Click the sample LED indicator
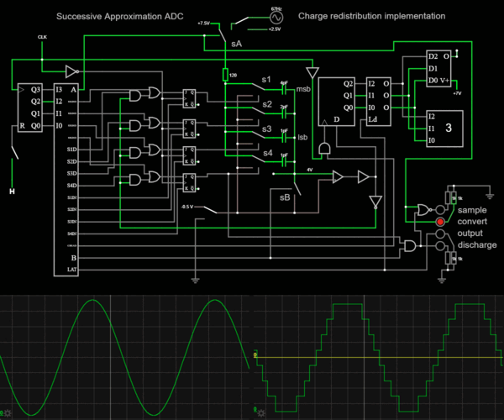Screen dimensions: 504x420 [440, 210]
